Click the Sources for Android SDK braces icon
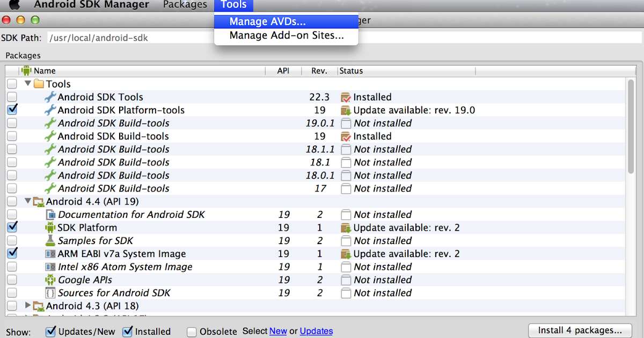 pyautogui.click(x=50, y=293)
